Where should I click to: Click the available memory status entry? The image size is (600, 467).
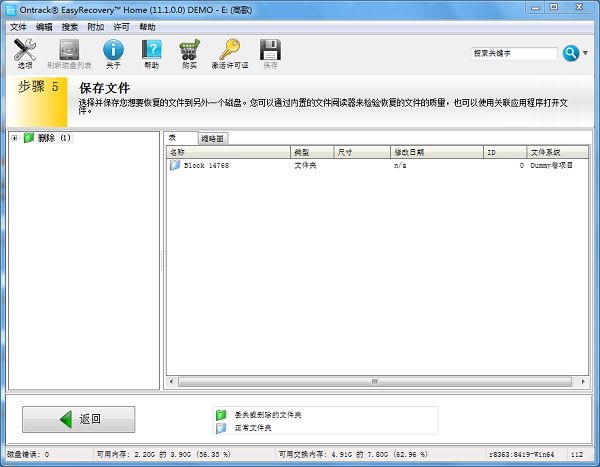click(164, 455)
